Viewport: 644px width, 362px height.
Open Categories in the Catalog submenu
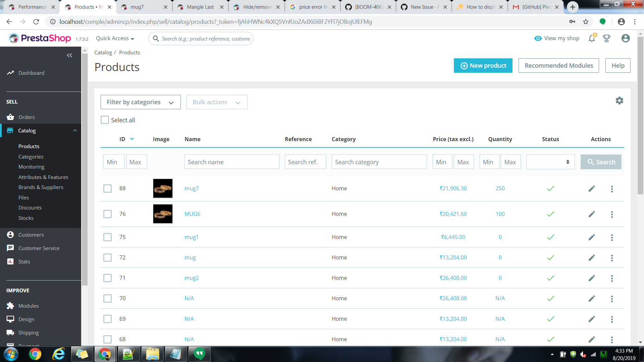(31, 157)
